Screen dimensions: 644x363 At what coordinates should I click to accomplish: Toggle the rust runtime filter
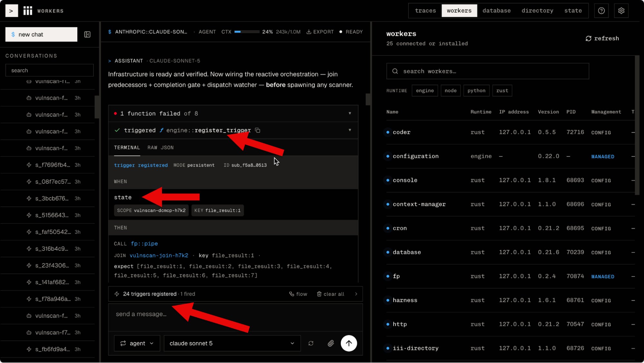coord(502,91)
